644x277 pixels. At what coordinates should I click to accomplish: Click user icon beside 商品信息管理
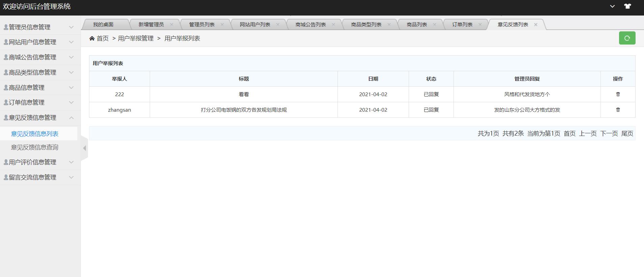pyautogui.click(x=6, y=88)
